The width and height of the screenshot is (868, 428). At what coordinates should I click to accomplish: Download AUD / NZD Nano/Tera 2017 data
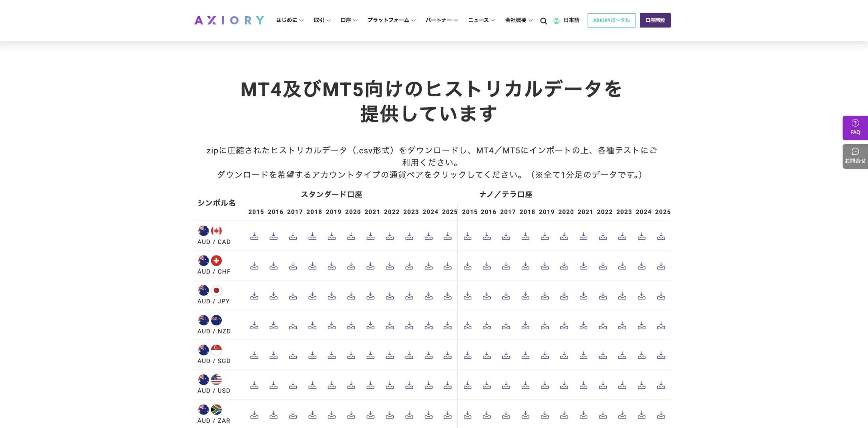click(x=506, y=326)
